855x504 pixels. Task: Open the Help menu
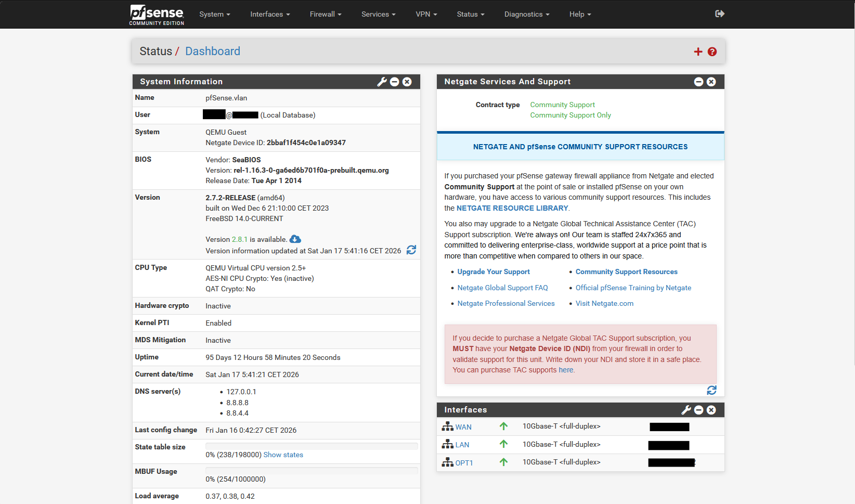[580, 14]
